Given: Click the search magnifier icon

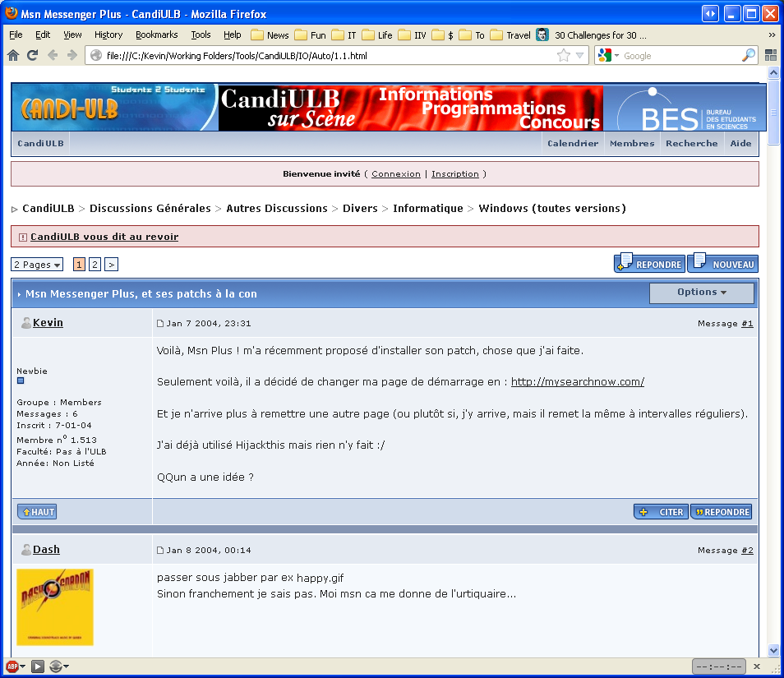Looking at the screenshot, I should 748,56.
